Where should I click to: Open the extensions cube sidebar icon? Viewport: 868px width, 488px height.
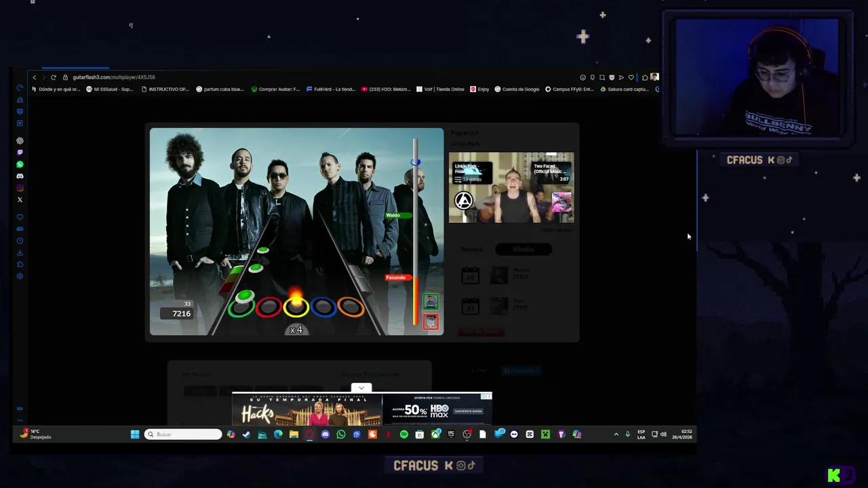click(20, 264)
